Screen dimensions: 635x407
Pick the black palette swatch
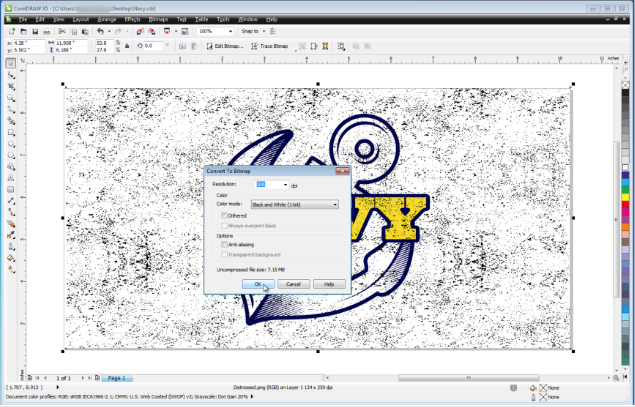(625, 93)
